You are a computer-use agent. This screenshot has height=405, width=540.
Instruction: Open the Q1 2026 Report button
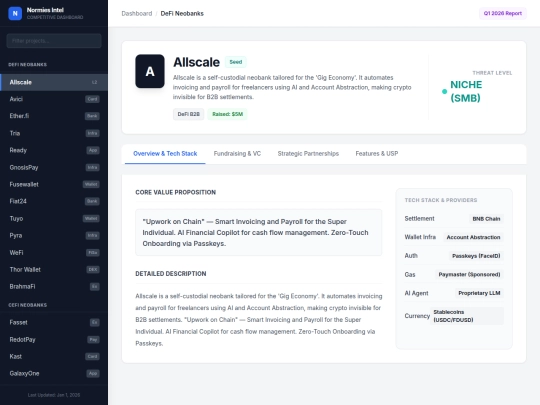[502, 13]
